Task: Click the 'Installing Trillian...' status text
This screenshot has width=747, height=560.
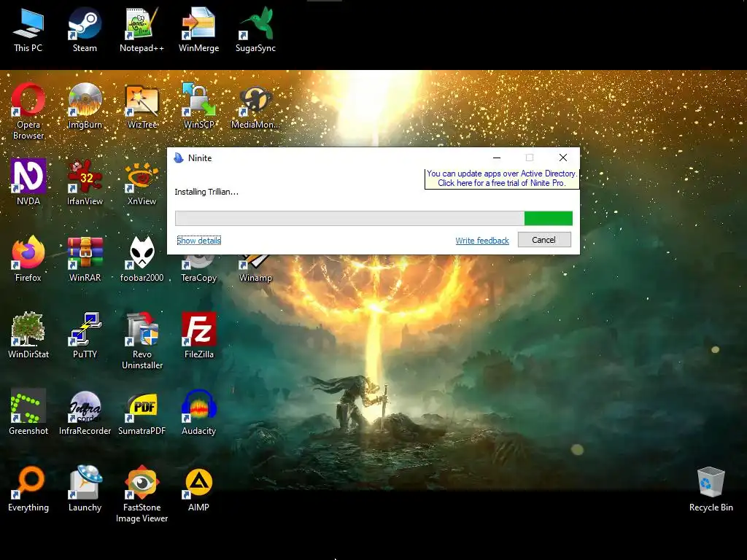Action: [206, 192]
